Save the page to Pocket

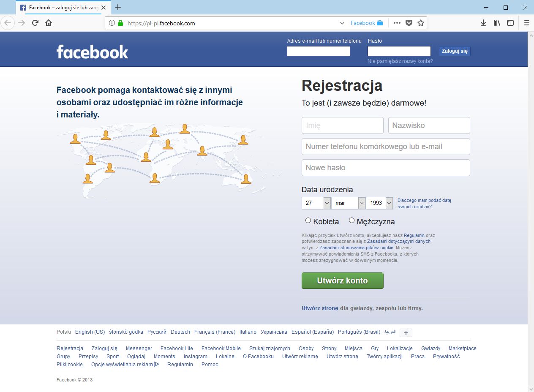pyautogui.click(x=409, y=23)
